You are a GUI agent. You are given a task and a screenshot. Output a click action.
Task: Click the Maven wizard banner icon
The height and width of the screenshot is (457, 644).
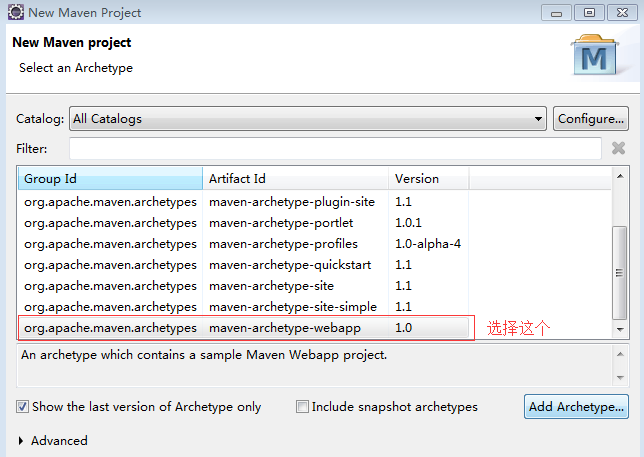point(595,56)
